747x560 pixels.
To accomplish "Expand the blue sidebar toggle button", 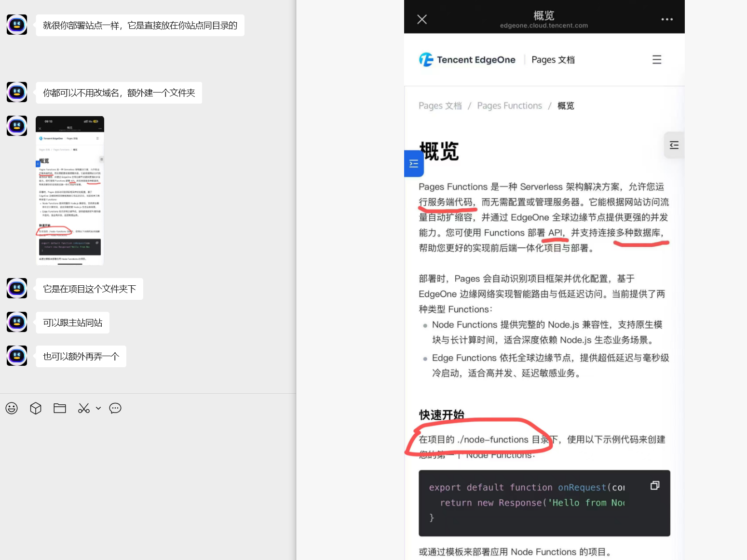I will pos(413,164).
